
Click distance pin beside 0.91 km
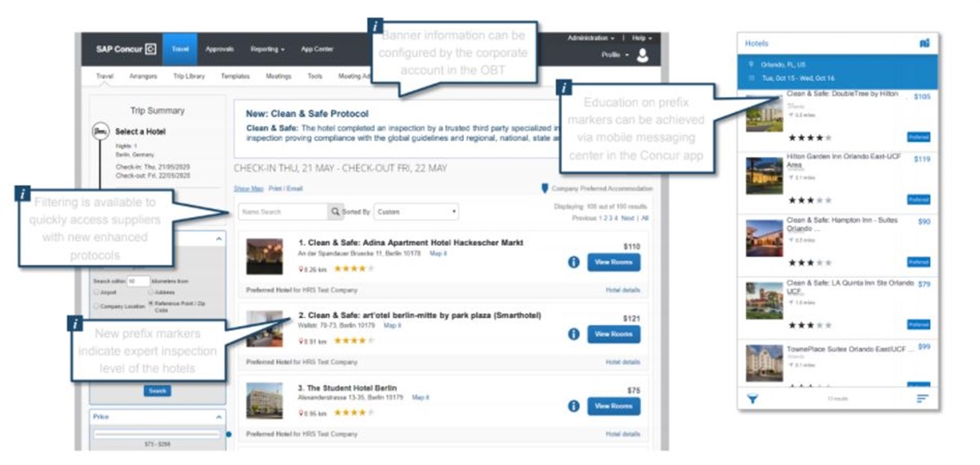(301, 342)
